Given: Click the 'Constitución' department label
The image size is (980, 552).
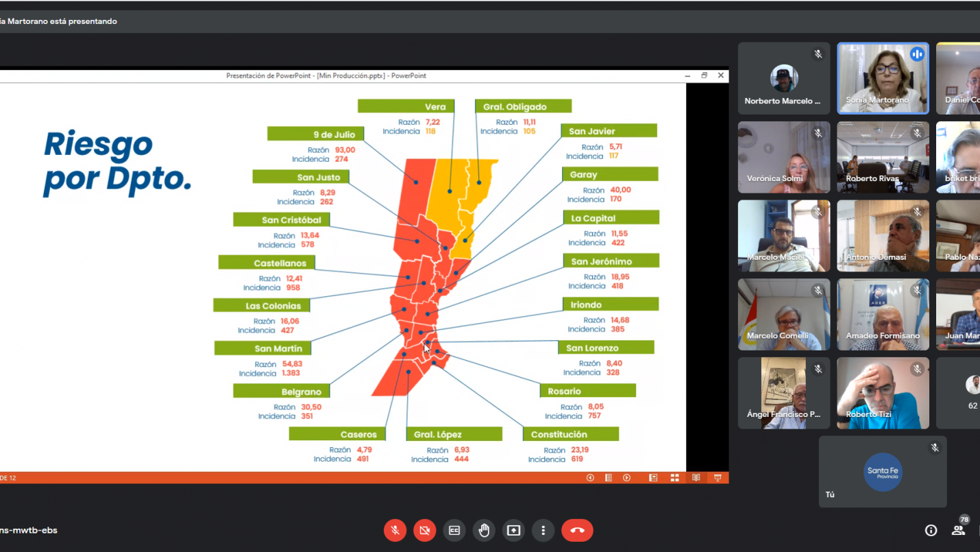Looking at the screenshot, I should (x=570, y=433).
